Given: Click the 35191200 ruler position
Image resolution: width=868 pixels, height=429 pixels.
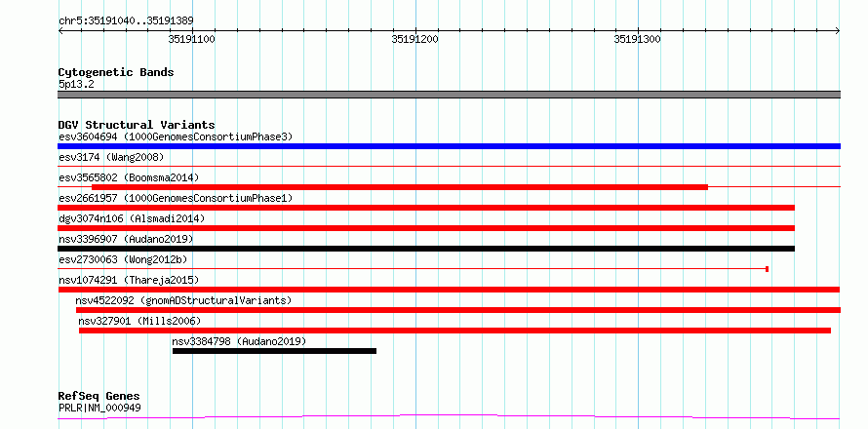Looking at the screenshot, I should (x=415, y=39).
